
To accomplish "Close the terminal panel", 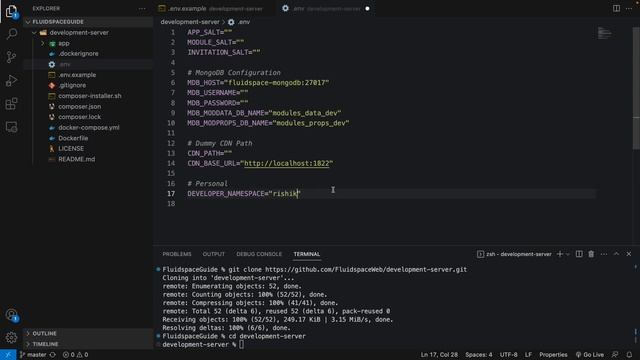I will (x=629, y=254).
